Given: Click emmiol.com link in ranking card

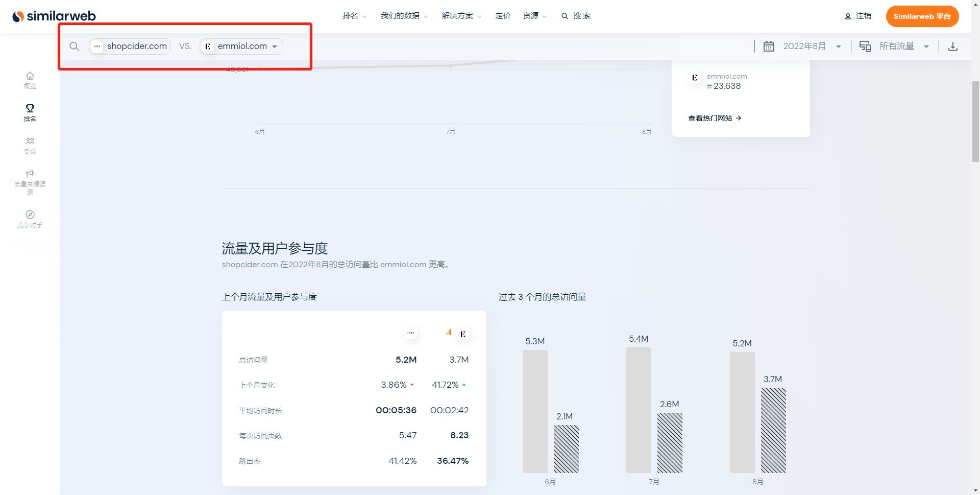Looking at the screenshot, I should pos(727,76).
